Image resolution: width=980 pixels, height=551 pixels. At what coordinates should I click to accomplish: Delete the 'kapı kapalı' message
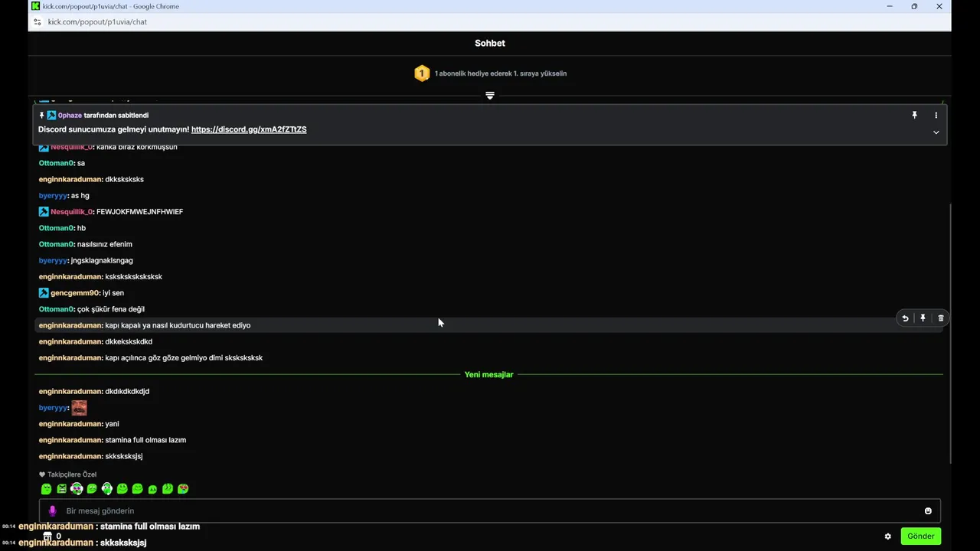coord(941,318)
